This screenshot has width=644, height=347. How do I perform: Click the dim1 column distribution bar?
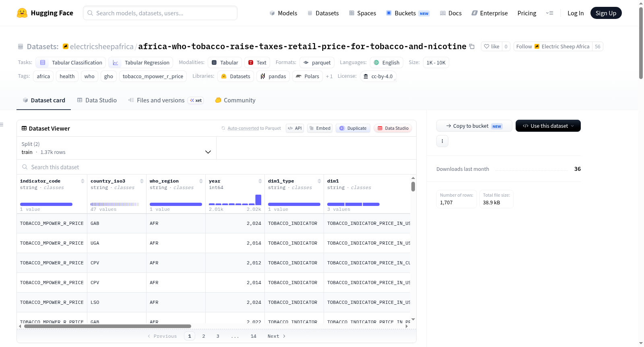point(353,204)
